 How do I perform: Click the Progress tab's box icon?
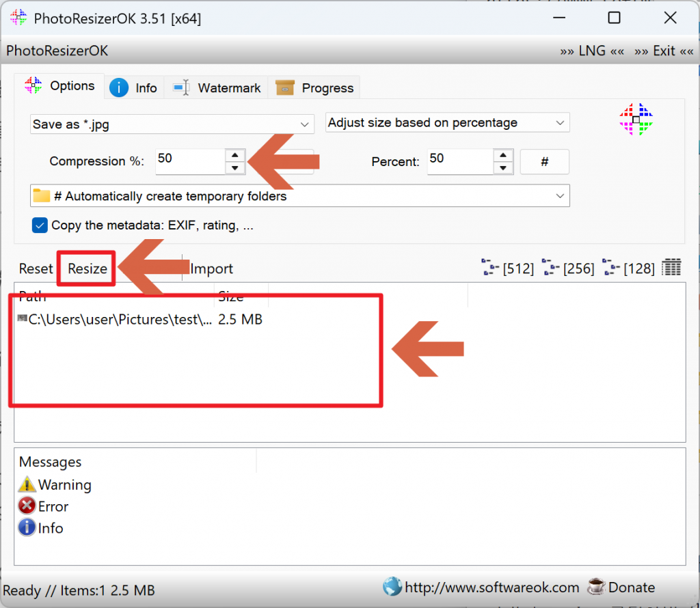click(x=285, y=88)
